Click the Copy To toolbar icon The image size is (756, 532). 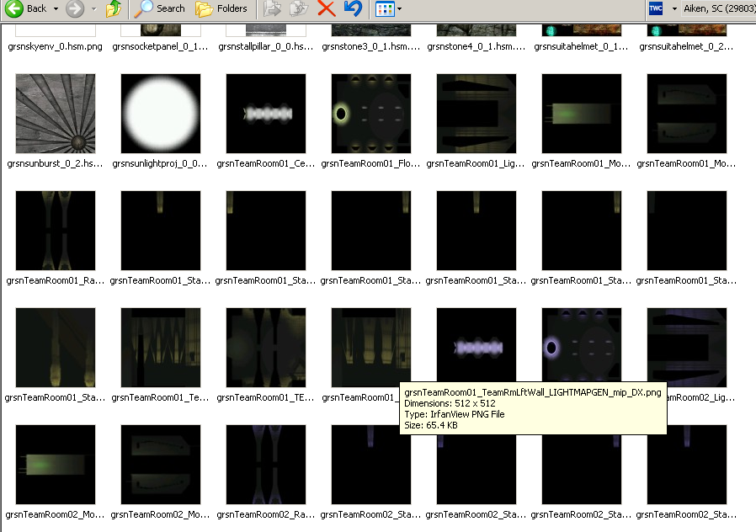click(x=299, y=8)
